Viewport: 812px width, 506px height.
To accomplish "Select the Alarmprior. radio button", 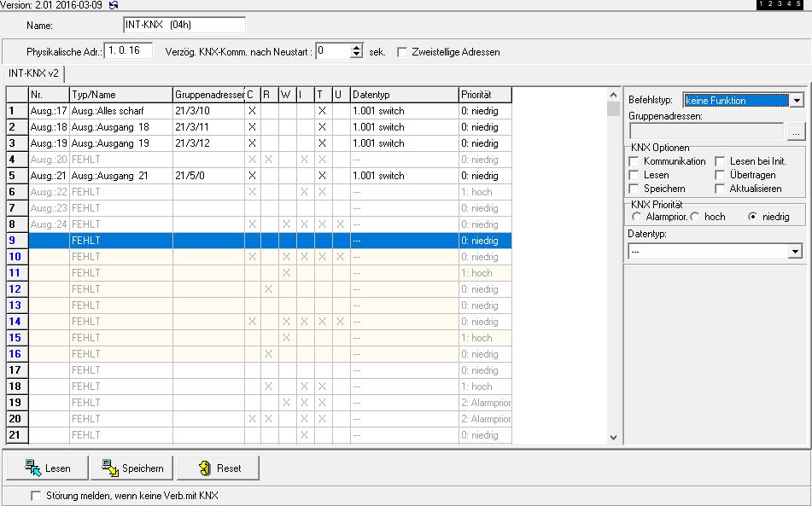I will click(636, 217).
